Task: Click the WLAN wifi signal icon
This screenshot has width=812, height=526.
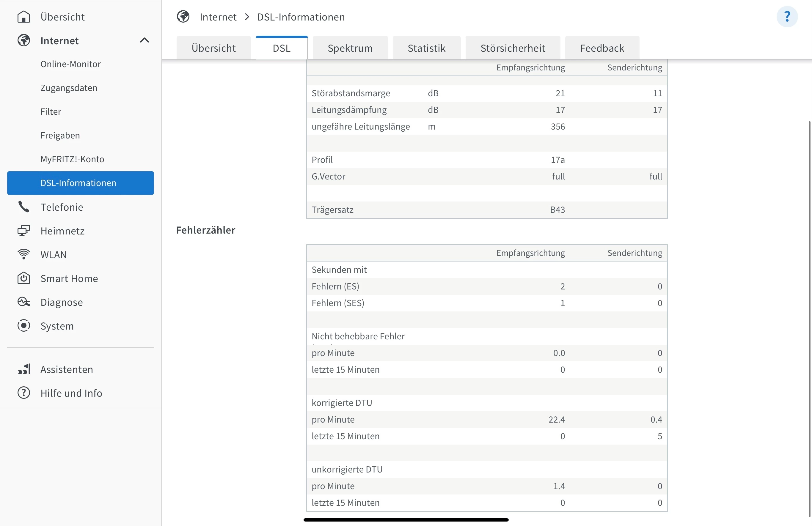Action: 23,254
